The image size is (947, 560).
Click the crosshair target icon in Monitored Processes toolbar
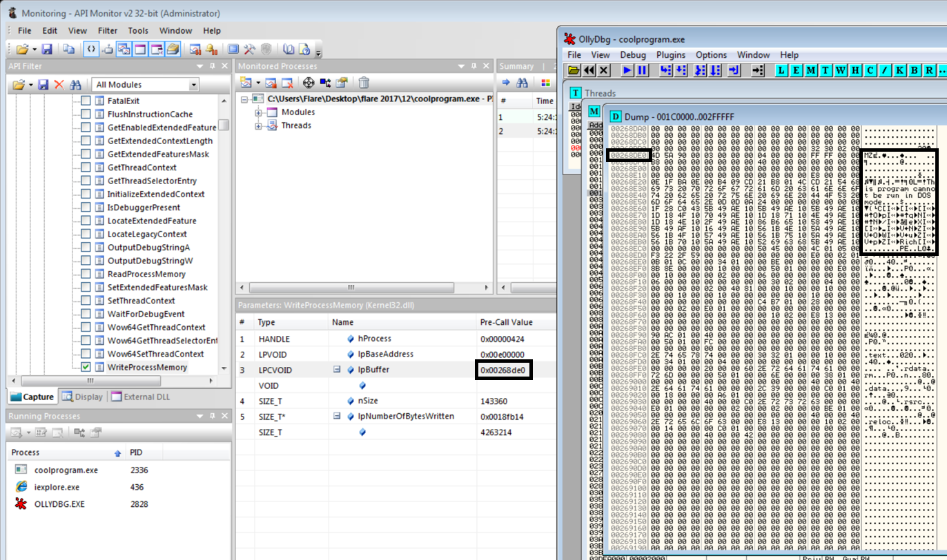click(x=309, y=83)
